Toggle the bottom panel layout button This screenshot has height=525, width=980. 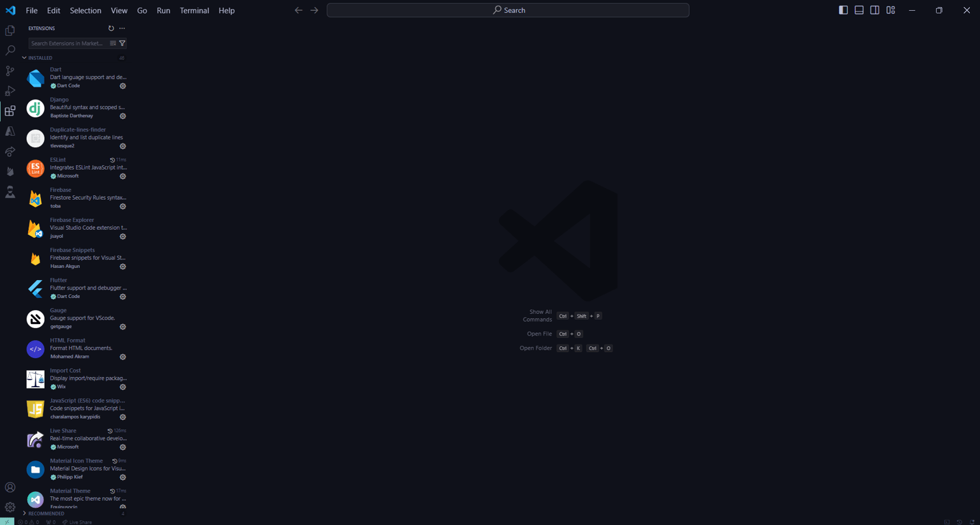point(859,10)
